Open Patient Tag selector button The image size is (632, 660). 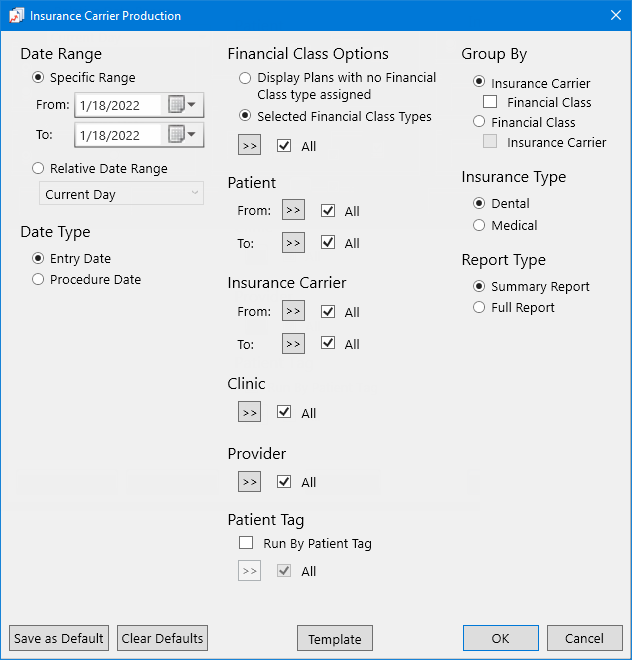coord(249,571)
